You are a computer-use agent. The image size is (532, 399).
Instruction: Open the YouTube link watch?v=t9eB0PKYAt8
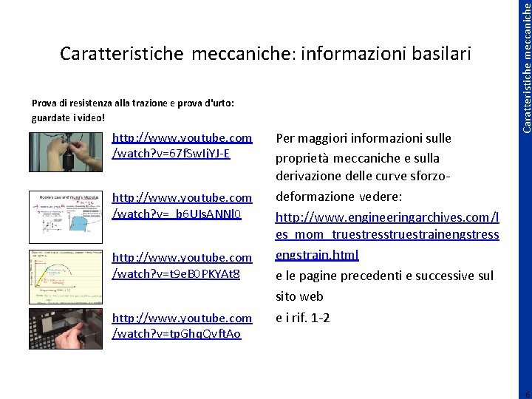point(182,266)
